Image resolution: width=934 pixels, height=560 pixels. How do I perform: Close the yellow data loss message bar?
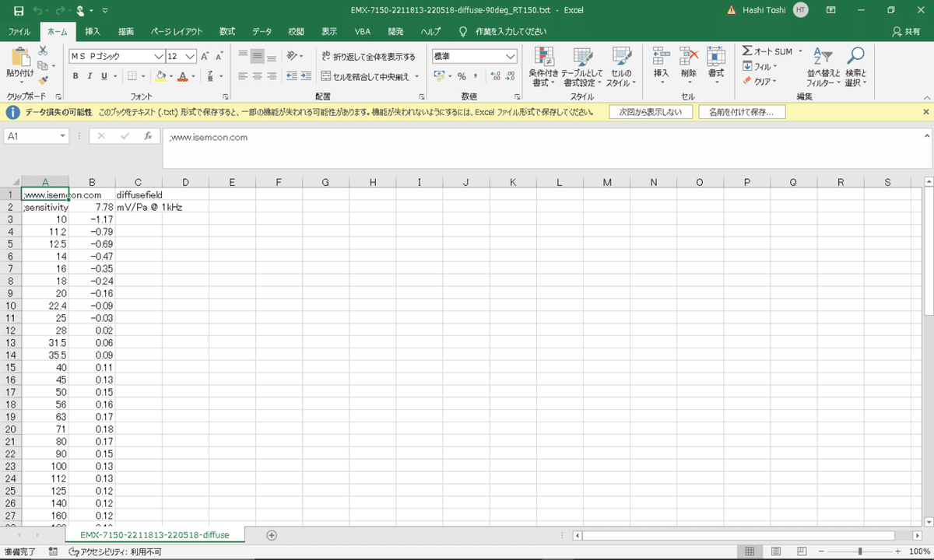[925, 112]
